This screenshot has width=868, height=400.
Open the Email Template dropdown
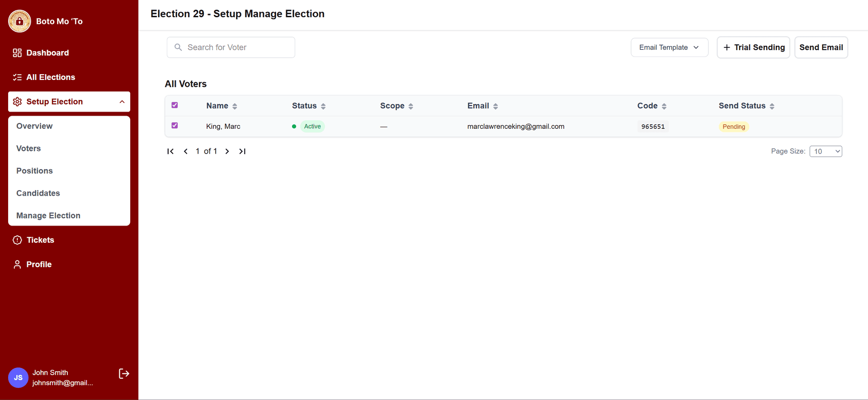[669, 47]
